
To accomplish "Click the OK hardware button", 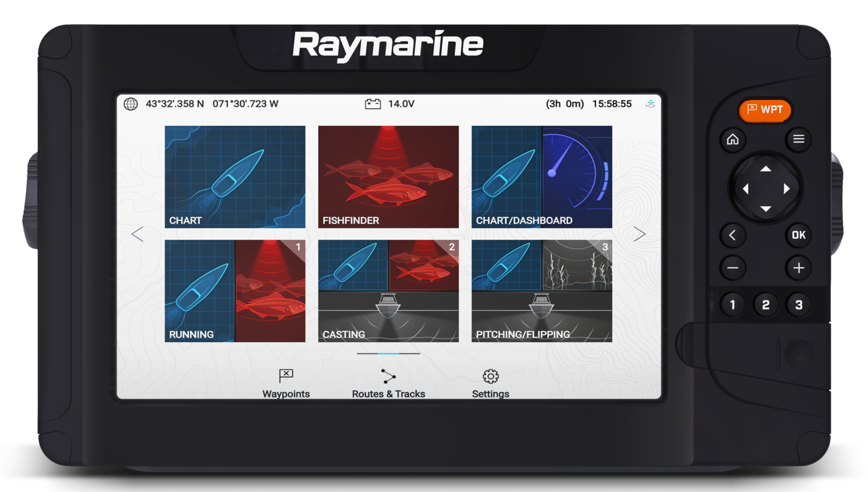I will coord(798,235).
